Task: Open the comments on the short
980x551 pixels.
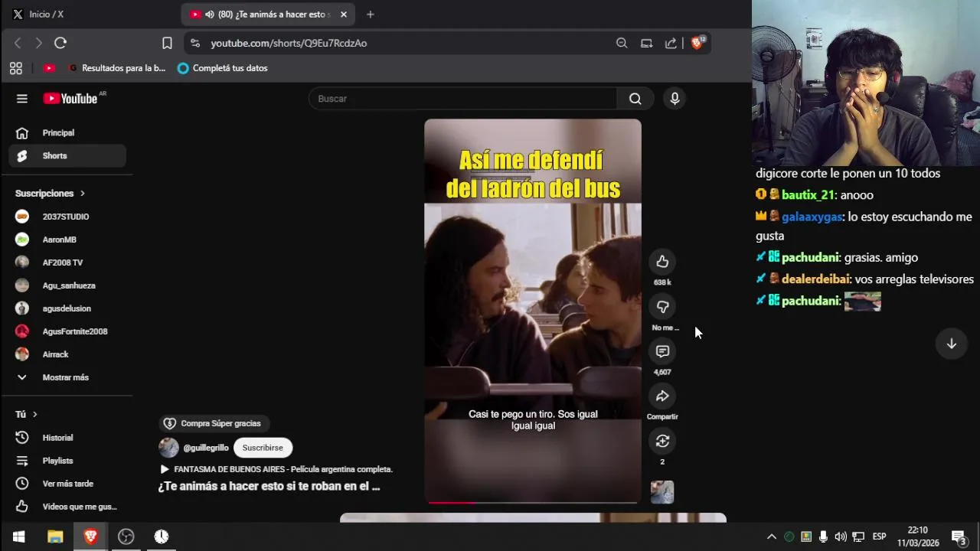Action: [662, 351]
